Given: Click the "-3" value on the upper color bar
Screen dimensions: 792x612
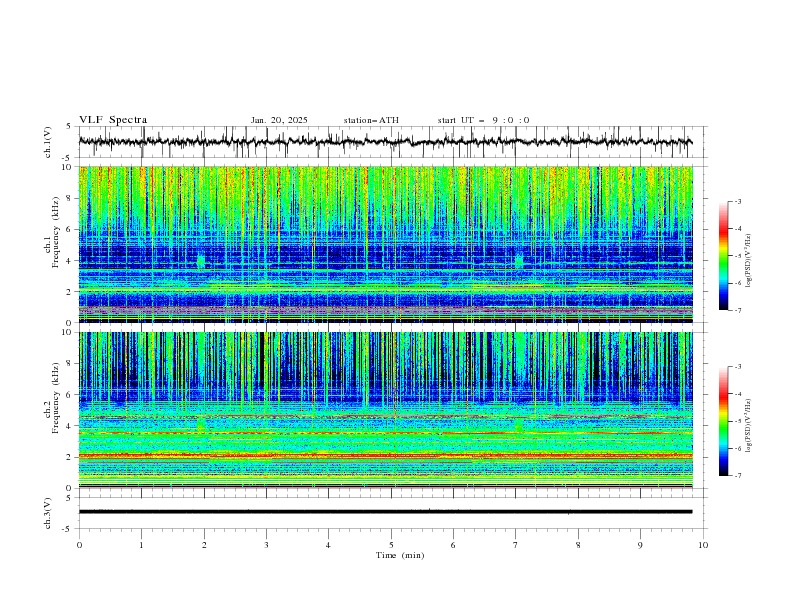Looking at the screenshot, I should (x=738, y=201).
